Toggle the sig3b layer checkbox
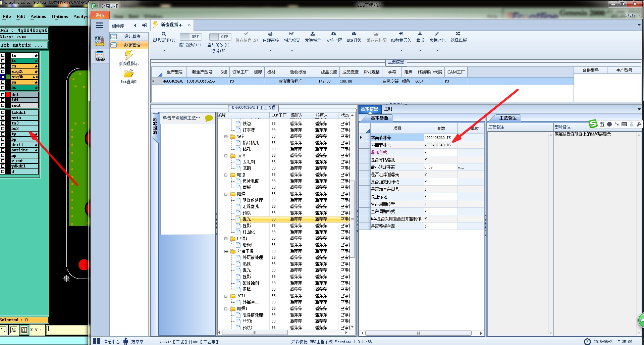The image size is (644, 345). coord(3,77)
